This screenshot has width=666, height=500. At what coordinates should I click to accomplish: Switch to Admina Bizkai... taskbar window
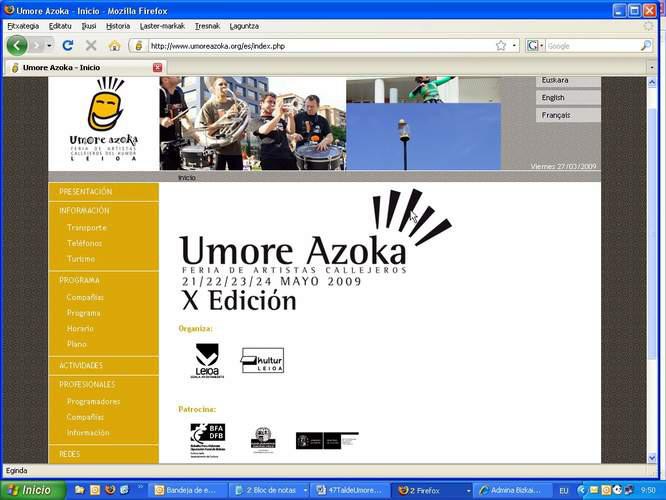[x=511, y=490]
